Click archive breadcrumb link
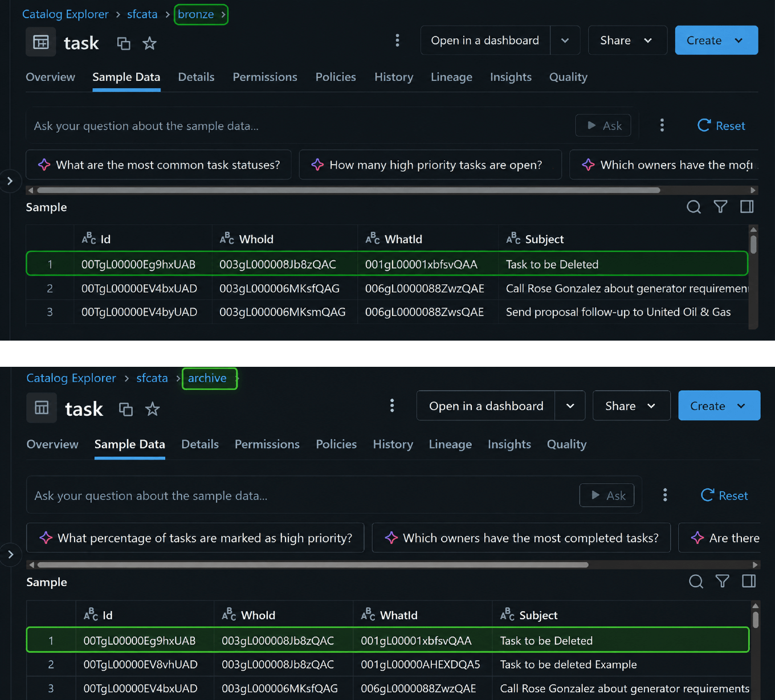Image resolution: width=775 pixels, height=700 pixels. point(207,378)
